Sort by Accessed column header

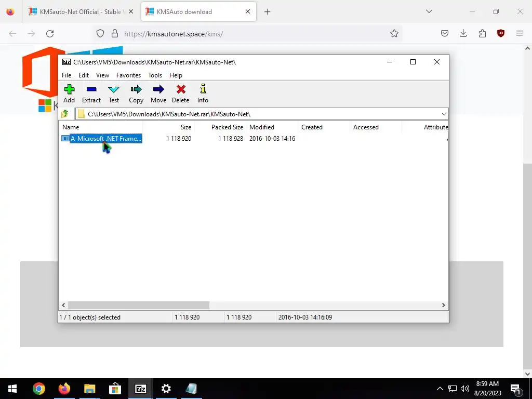click(x=376, y=127)
